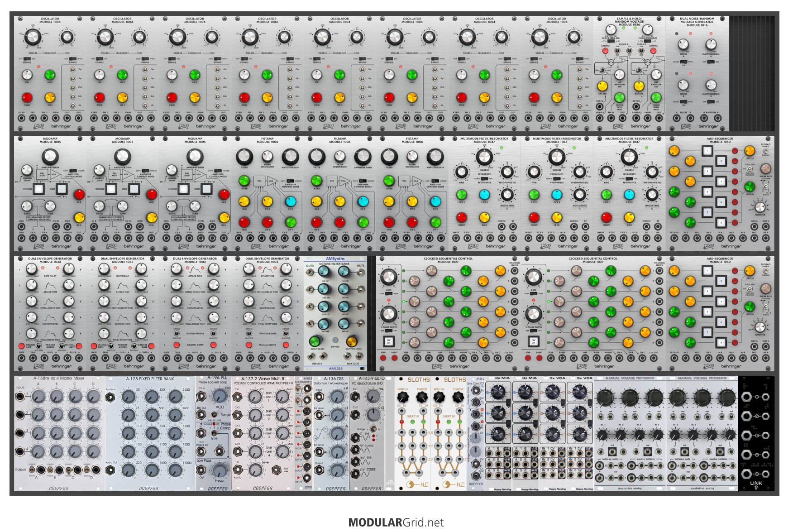The width and height of the screenshot is (793, 532).
Task: Click the Output jack on A-136 DIS
Action: [x=319, y=471]
